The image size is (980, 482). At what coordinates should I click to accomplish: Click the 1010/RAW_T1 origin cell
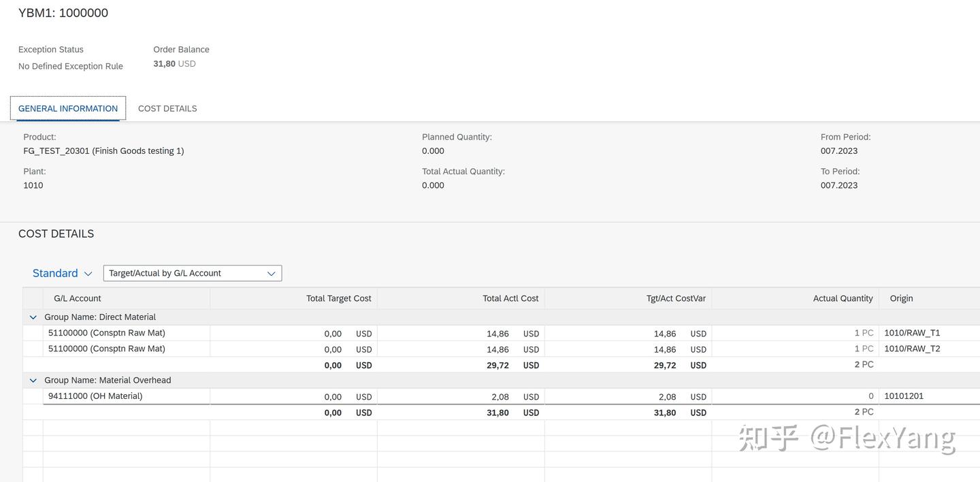(x=912, y=333)
